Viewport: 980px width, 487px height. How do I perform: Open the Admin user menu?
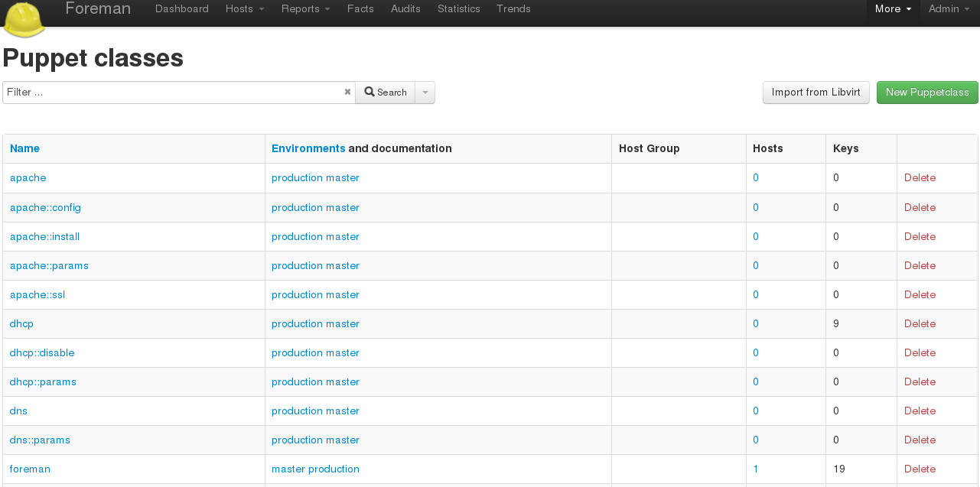(949, 9)
